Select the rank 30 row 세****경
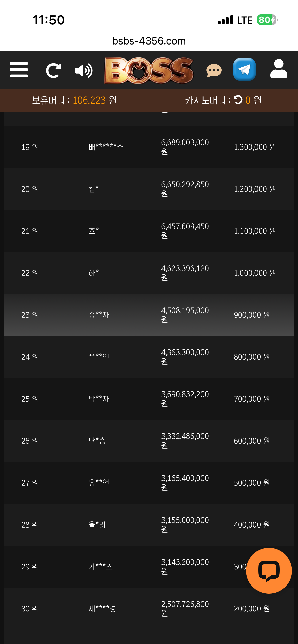Screen dimensions: 298x644 [149, 608]
